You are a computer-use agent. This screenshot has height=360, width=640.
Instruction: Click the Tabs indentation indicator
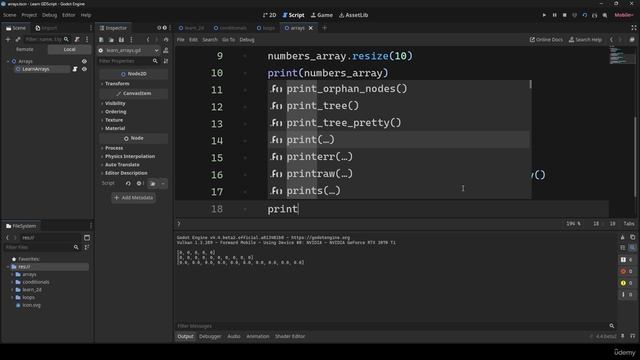pyautogui.click(x=629, y=224)
